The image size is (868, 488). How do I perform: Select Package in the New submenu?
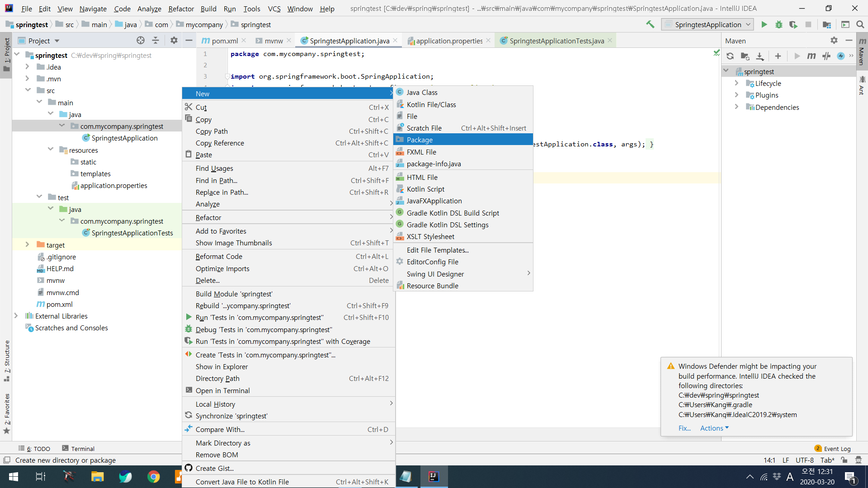(x=463, y=140)
